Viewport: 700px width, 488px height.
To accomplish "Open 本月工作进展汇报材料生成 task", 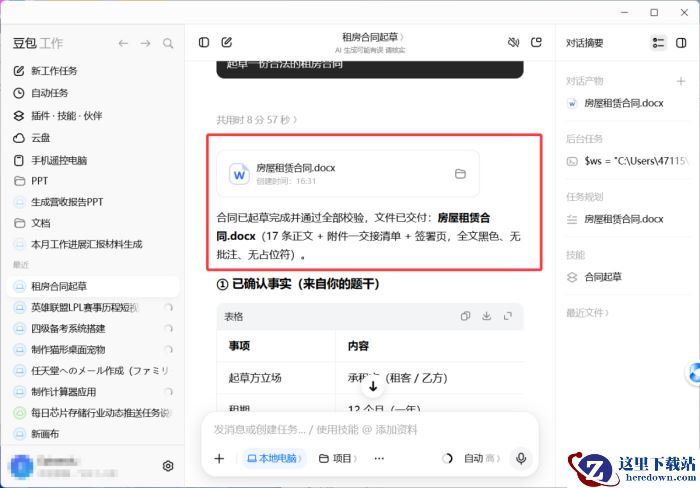I will pyautogui.click(x=78, y=244).
